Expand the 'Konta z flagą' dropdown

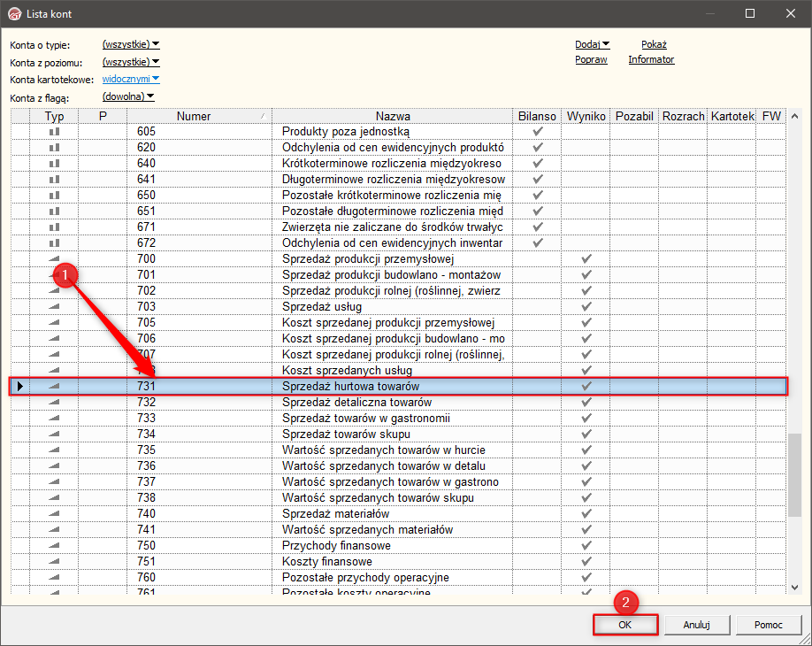coord(128,96)
